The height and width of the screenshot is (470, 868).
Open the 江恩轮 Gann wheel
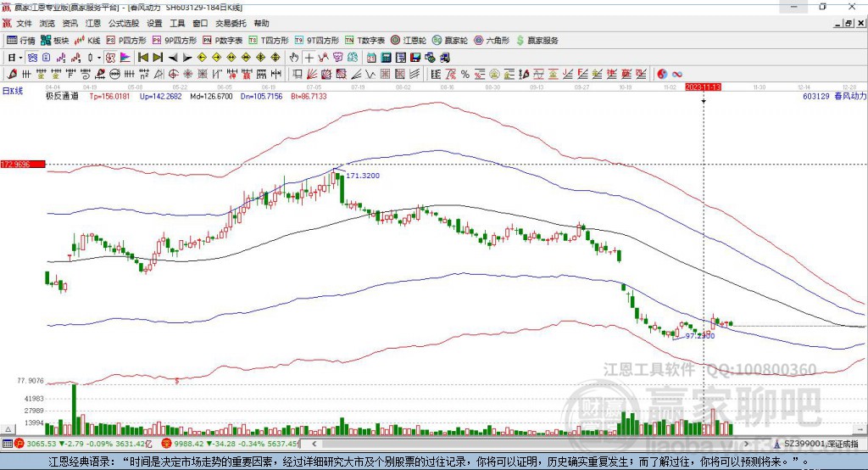tap(409, 41)
